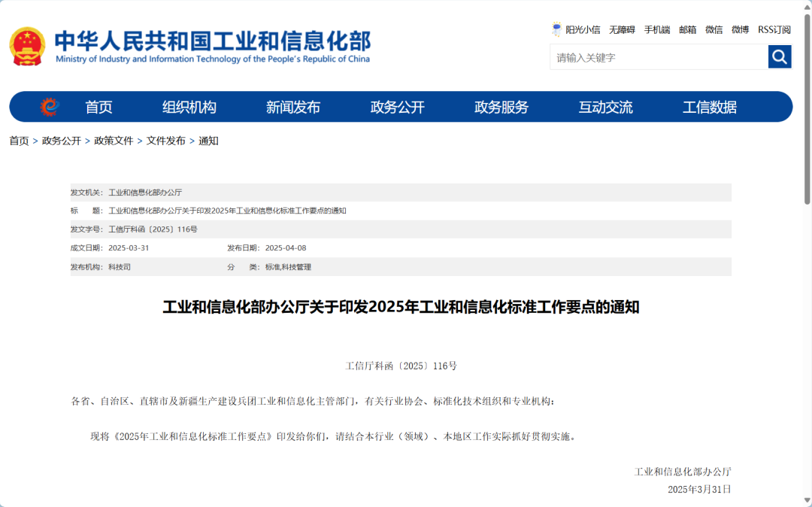Click the 发文字号 label
This screenshot has height=507, width=812.
pos(87,229)
